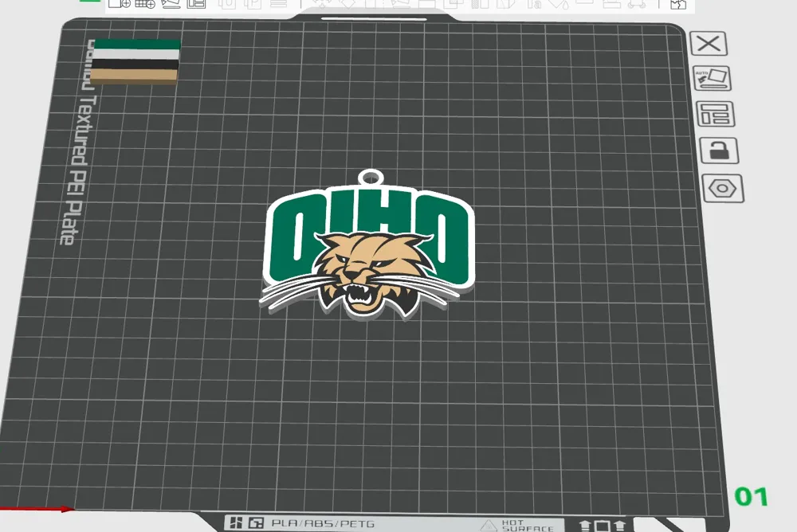The image size is (797, 532).
Task: Click the Add plate grid icon
Action: tap(145, 3)
